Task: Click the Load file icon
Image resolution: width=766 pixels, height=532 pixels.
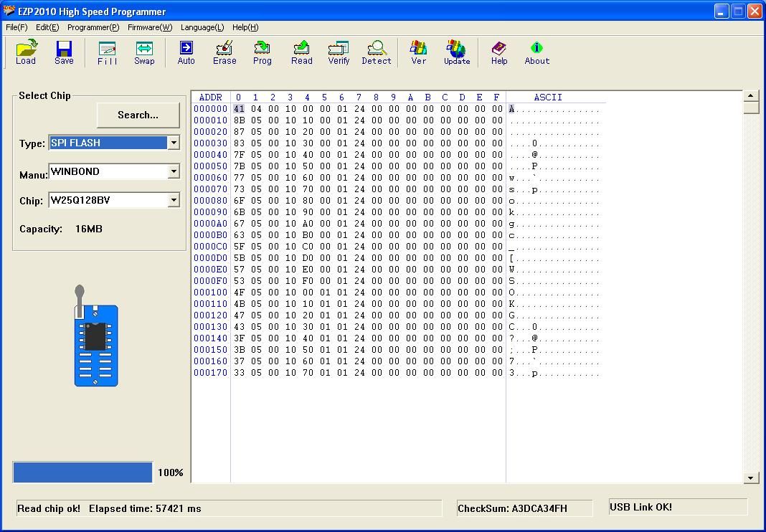Action: pyautogui.click(x=26, y=52)
